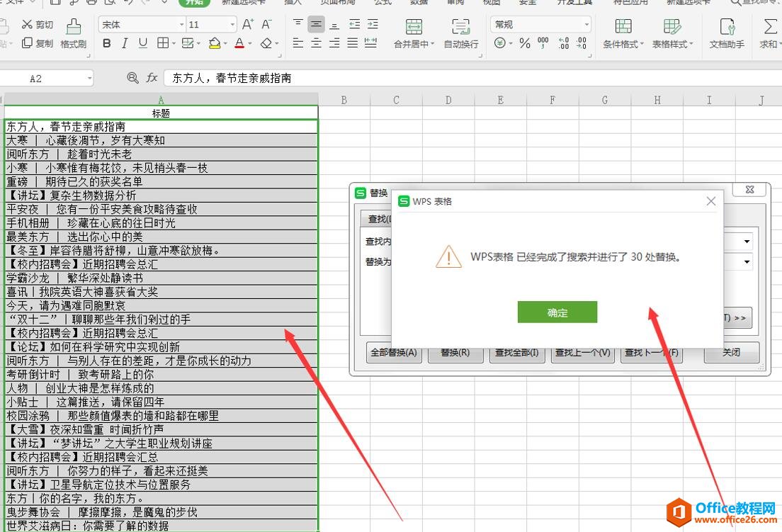Image resolution: width=782 pixels, height=532 pixels.
Task: Increase font size with the A+ icon
Action: pyautogui.click(x=248, y=24)
